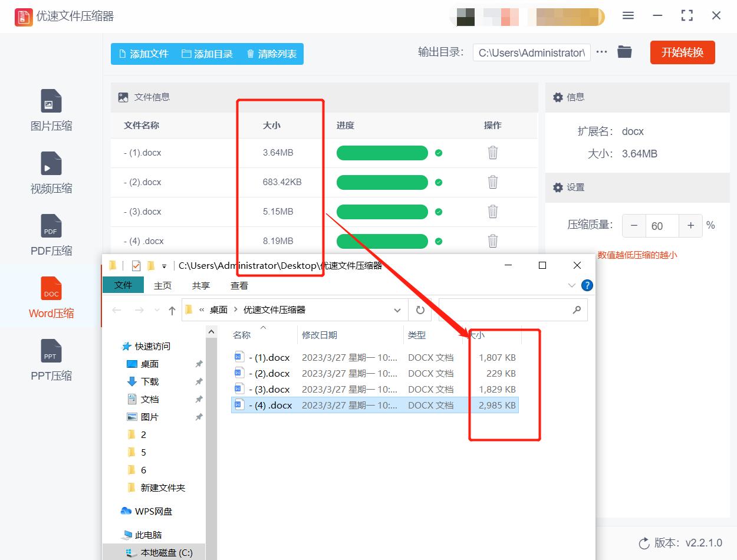Unpin 下载 from quick access
The height and width of the screenshot is (560, 737).
[199, 381]
